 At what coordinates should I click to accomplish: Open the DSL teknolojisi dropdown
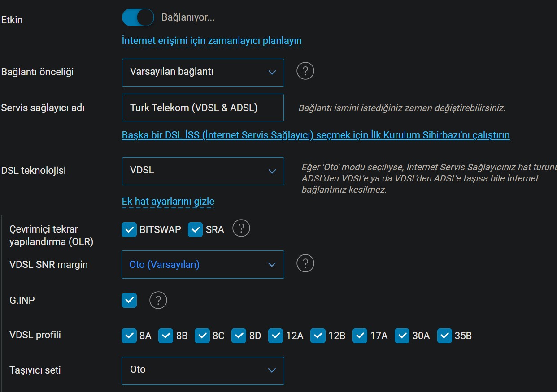coord(203,171)
